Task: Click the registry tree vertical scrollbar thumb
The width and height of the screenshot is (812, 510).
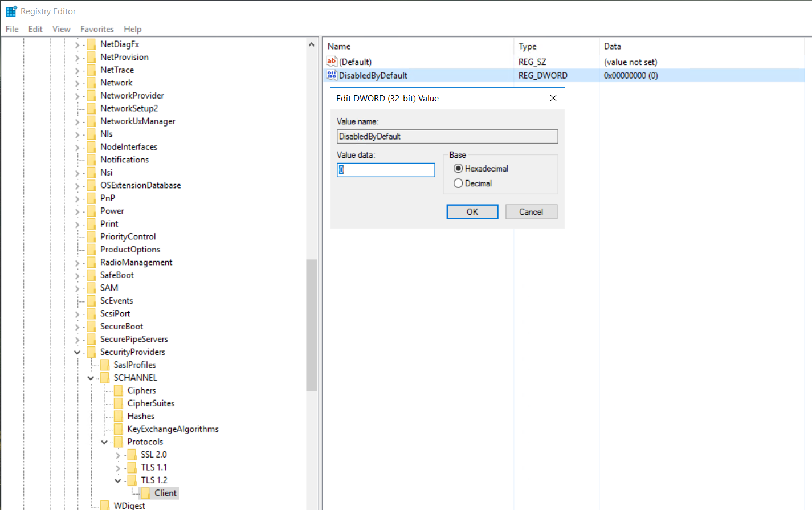Action: point(311,325)
